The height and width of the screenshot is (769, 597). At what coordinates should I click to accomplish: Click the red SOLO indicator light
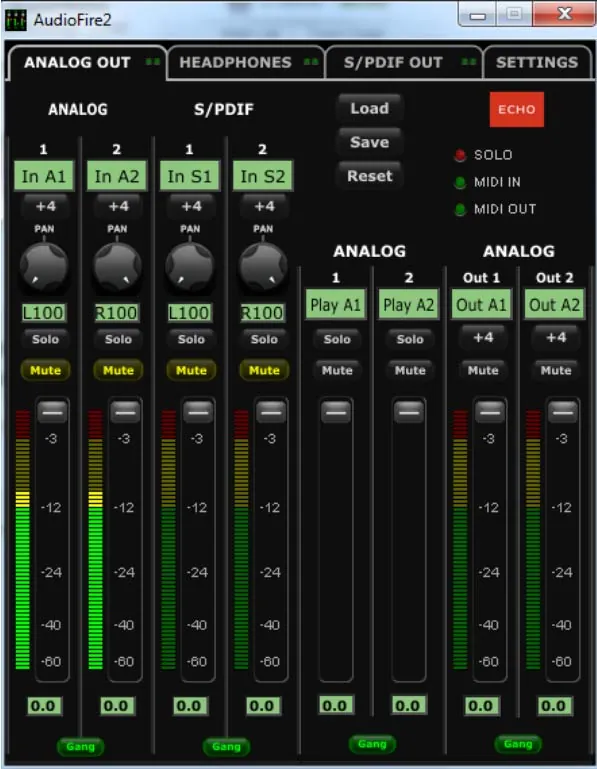click(x=460, y=155)
